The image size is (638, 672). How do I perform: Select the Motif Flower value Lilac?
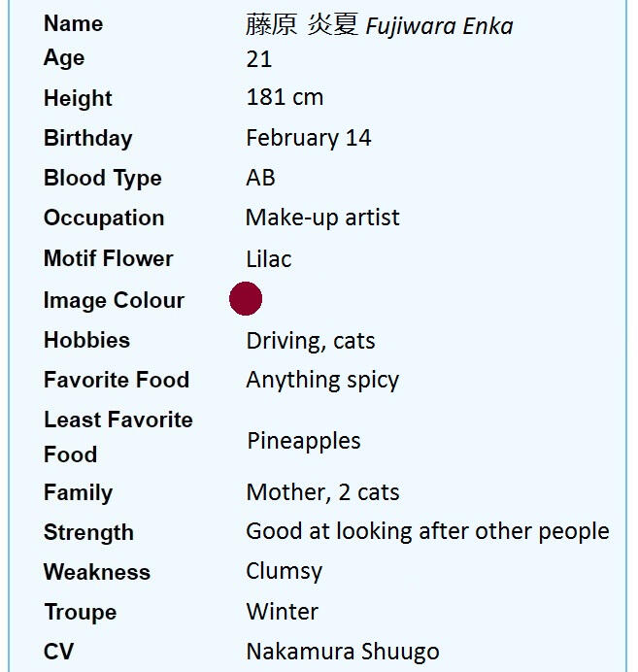(x=269, y=259)
